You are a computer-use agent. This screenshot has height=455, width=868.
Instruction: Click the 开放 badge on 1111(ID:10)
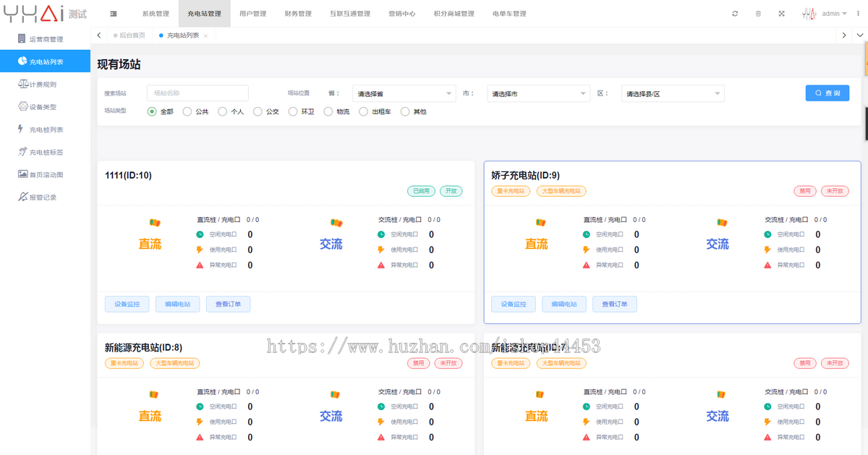click(x=451, y=191)
